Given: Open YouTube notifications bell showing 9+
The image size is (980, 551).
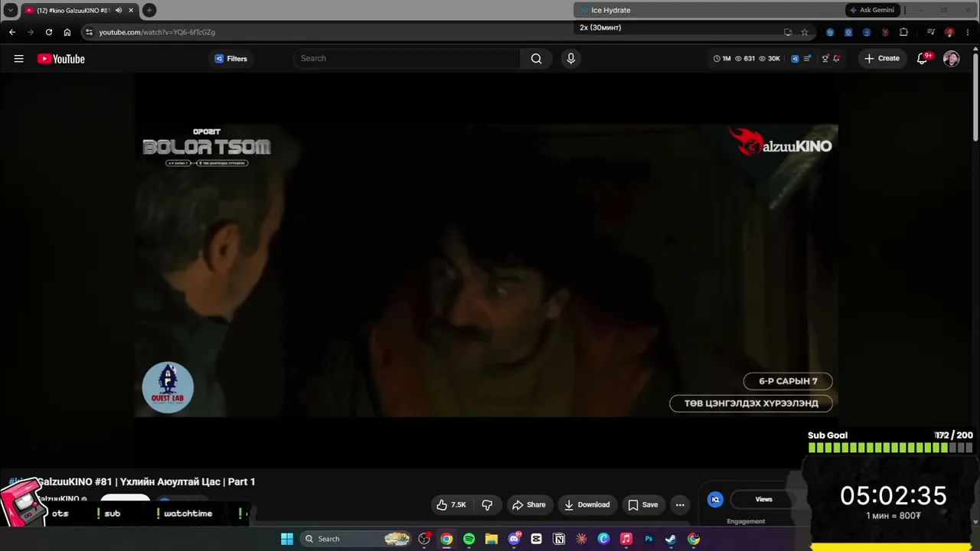Looking at the screenshot, I should [x=923, y=59].
